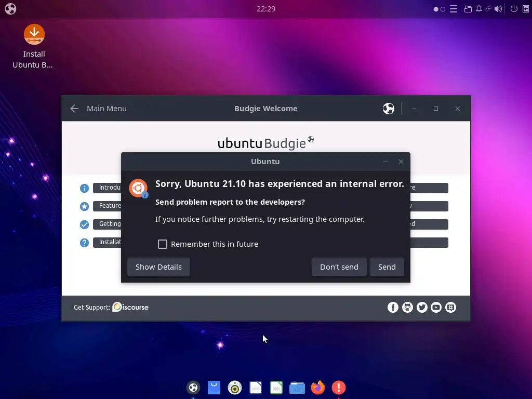Open the Getting Started entry in Budgie Welcome
Screen dimensions: 532x399
pos(107,224)
